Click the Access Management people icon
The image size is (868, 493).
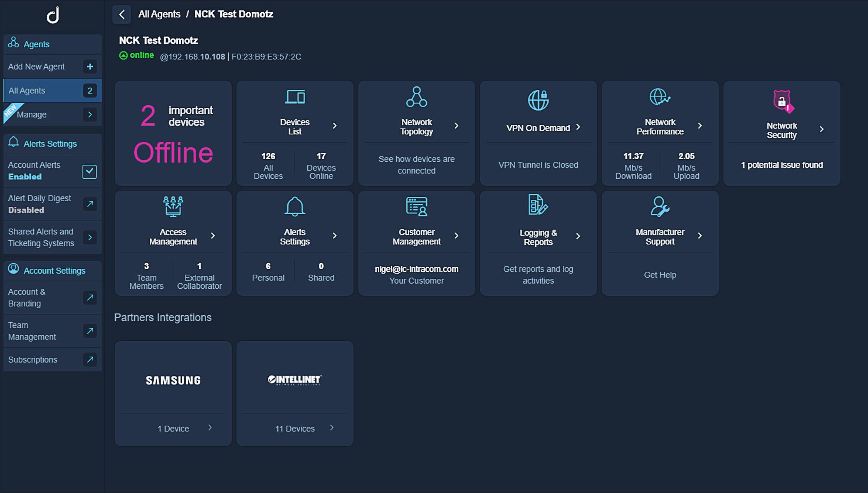coord(173,206)
